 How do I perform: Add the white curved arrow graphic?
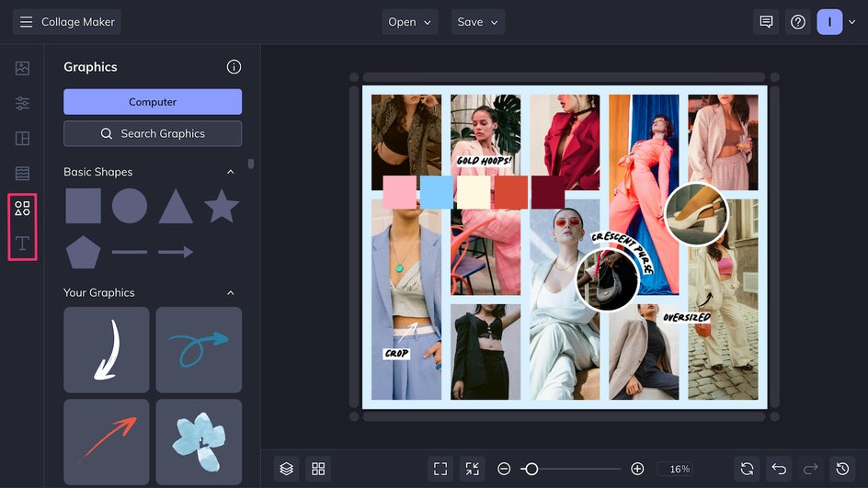107,349
